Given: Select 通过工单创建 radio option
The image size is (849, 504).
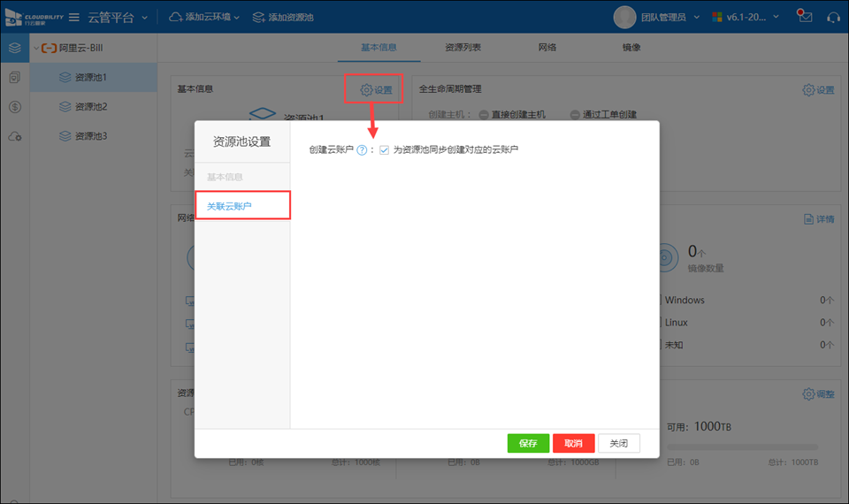Looking at the screenshot, I should click(603, 115).
